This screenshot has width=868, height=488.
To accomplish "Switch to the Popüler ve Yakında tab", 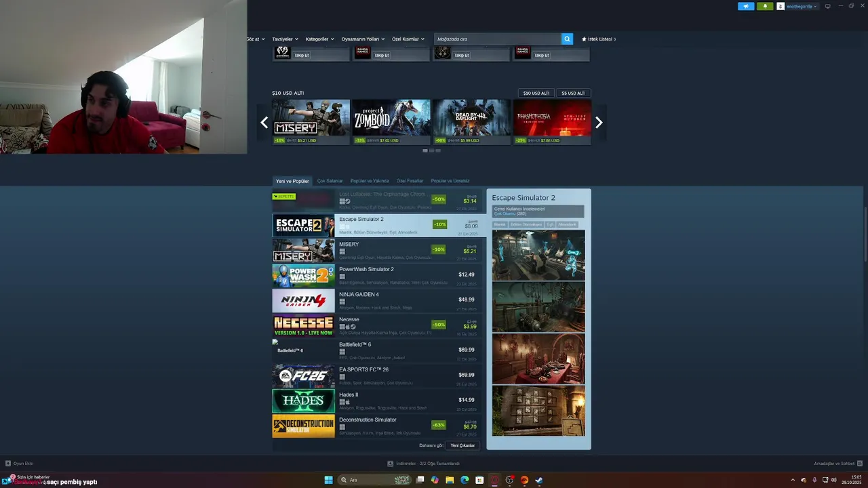I will click(x=370, y=181).
